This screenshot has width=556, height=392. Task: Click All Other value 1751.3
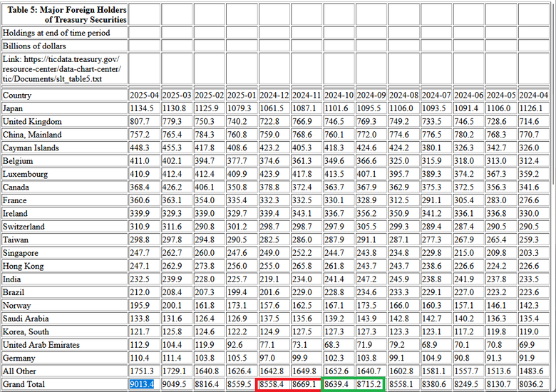[142, 371]
